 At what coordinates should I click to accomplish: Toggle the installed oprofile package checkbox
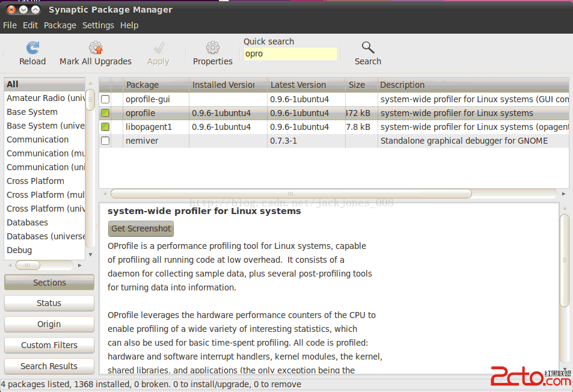pos(105,113)
